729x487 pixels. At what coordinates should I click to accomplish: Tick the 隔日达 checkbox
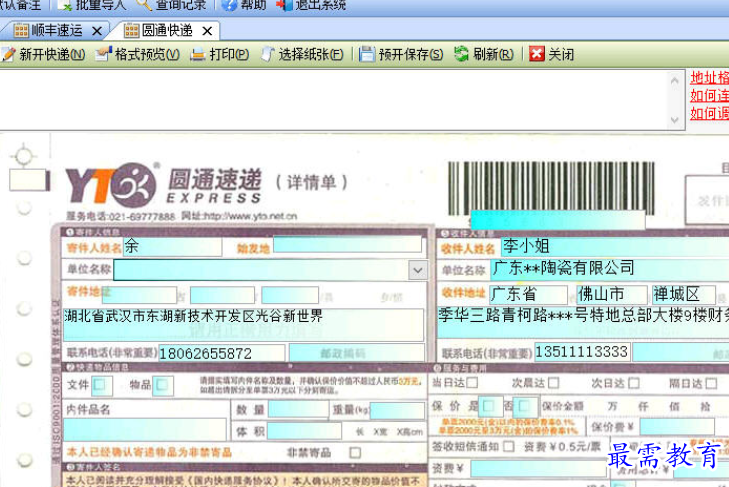pos(711,383)
